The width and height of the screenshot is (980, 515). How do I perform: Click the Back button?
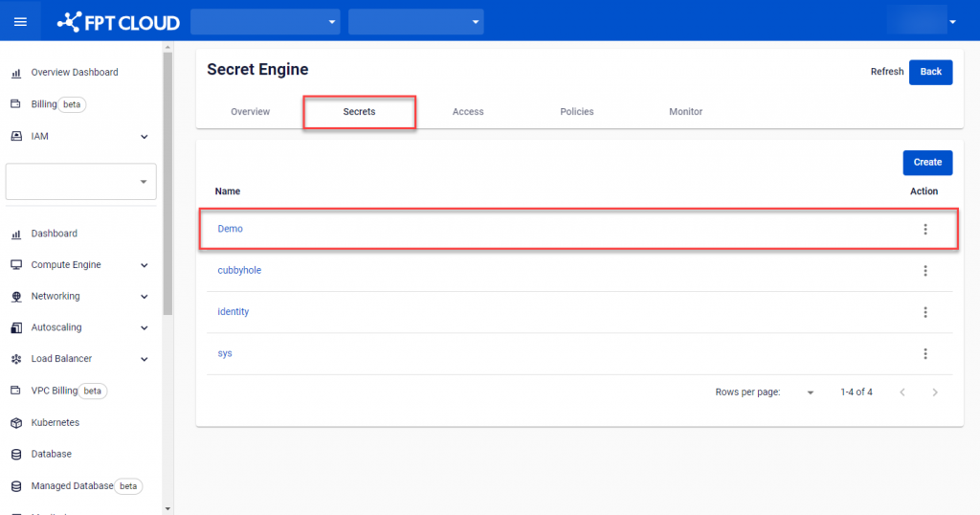click(x=930, y=72)
